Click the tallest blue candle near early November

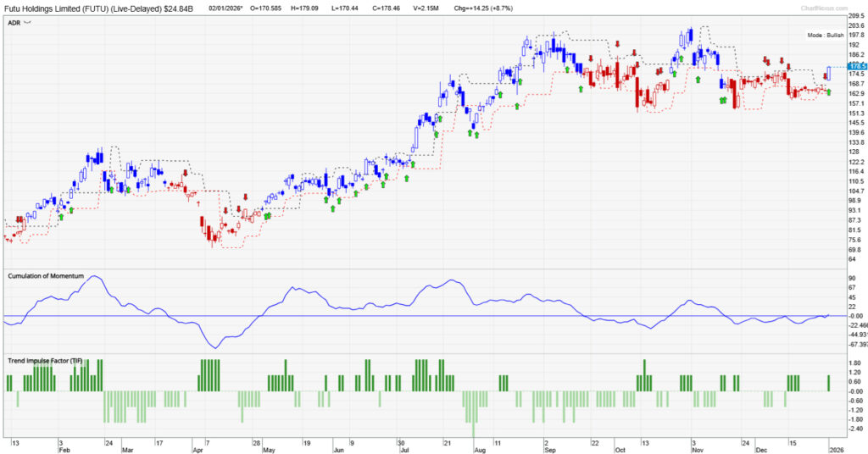[691, 36]
